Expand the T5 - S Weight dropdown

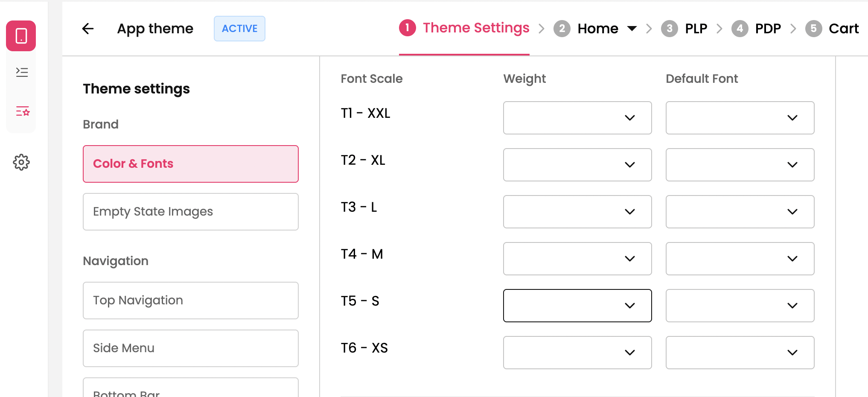click(x=577, y=306)
